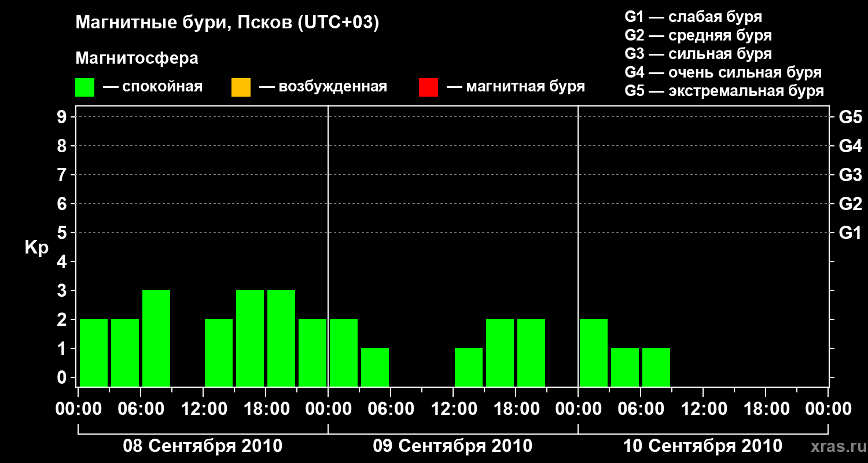The image size is (868, 463).
Task: Click the 'G1' label on right axis
Action: pos(850,233)
